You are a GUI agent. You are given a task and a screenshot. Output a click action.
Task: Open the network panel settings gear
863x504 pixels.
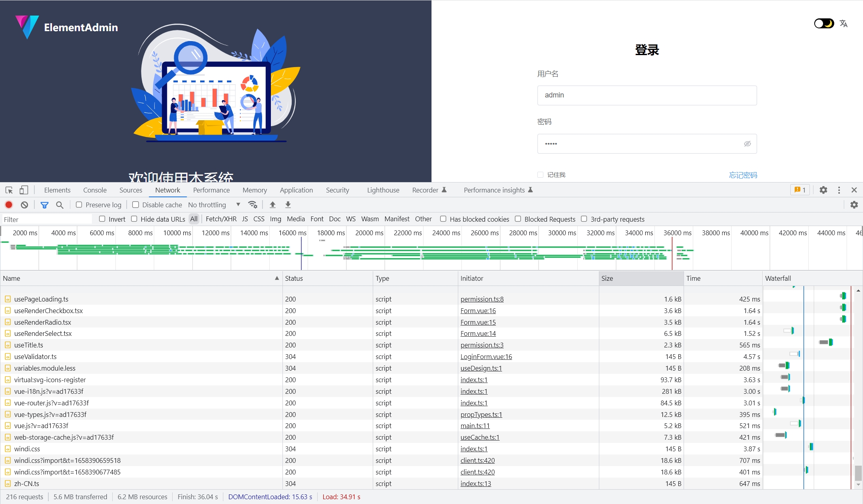click(x=854, y=204)
